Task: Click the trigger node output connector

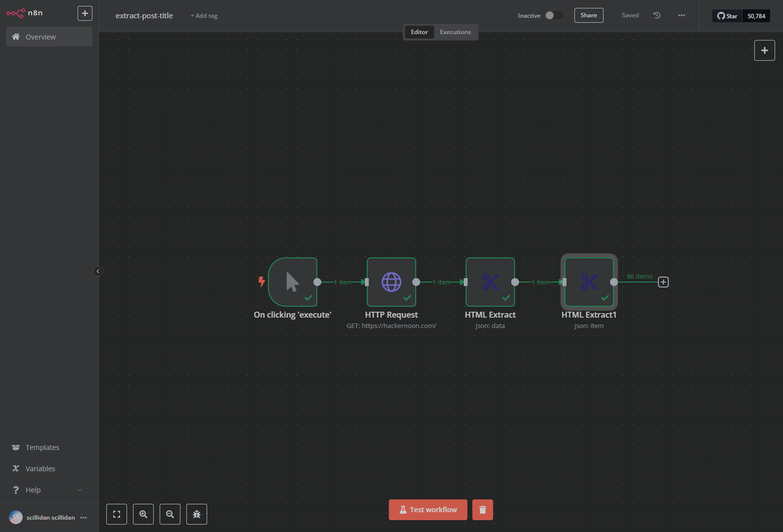Action: (x=317, y=282)
